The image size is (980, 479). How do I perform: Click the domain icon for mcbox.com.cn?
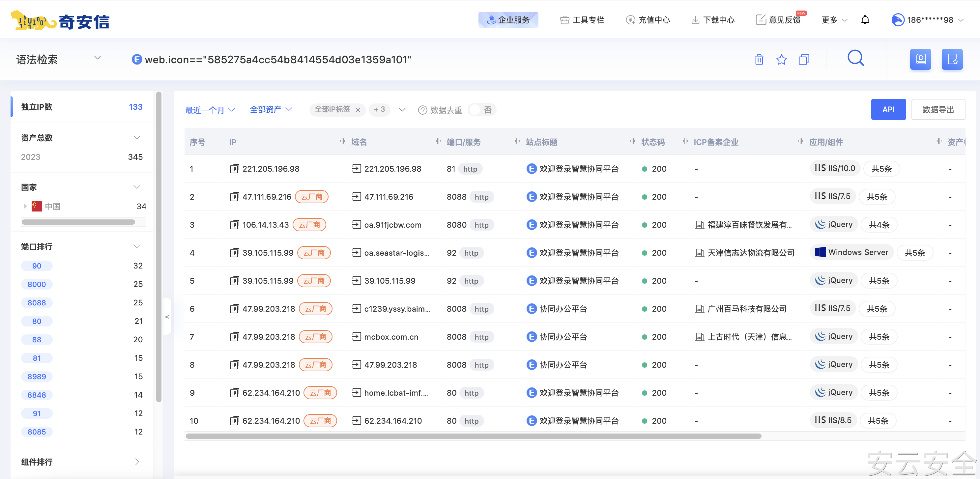tap(357, 336)
